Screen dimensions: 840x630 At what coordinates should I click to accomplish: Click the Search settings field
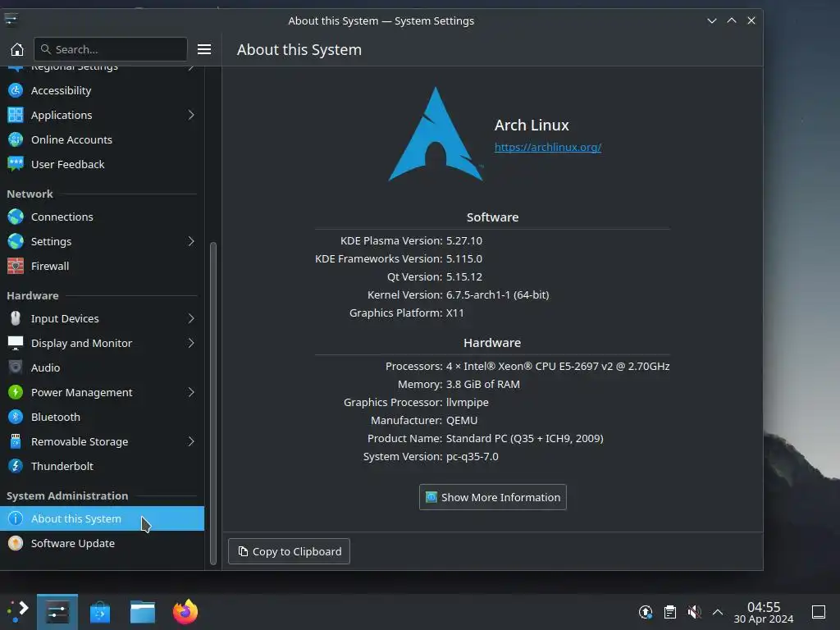click(x=111, y=49)
